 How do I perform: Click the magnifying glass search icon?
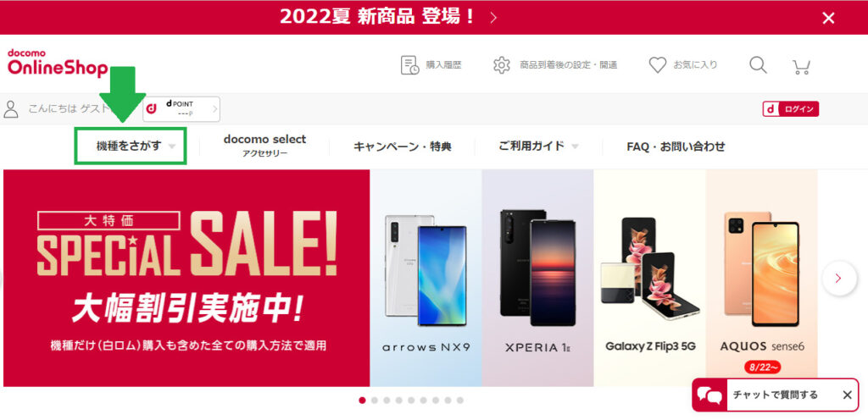758,65
